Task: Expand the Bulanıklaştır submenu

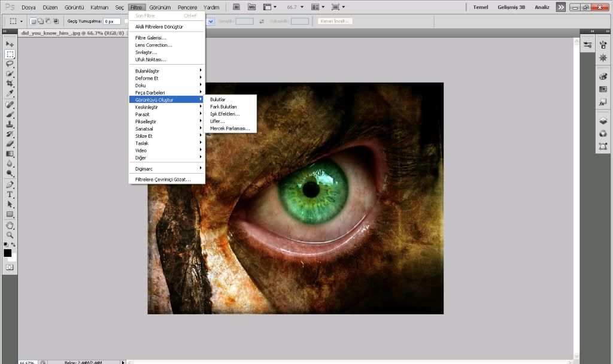Action: point(167,71)
